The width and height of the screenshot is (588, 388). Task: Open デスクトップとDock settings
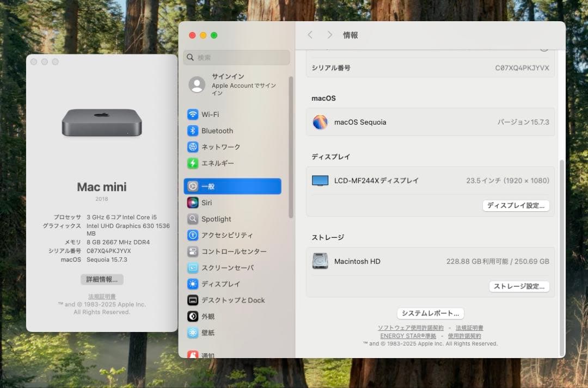coord(229,300)
